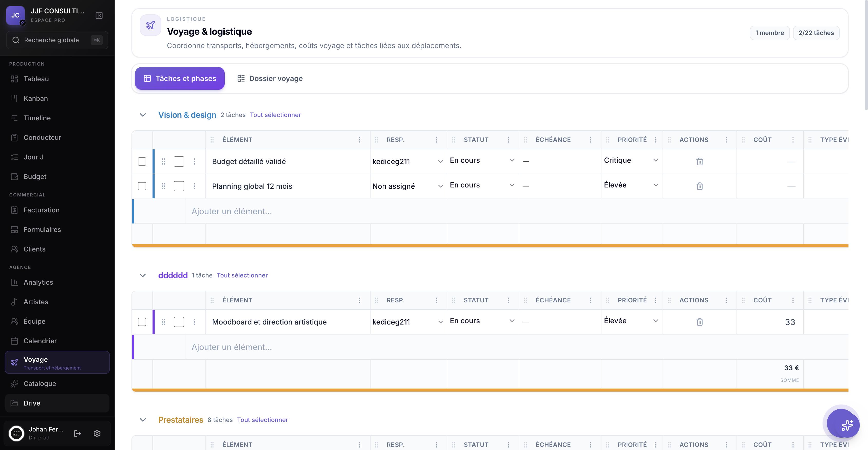Click Ajouter un élément field under dddddd
Image resolution: width=868 pixels, height=450 pixels.
tap(516, 347)
